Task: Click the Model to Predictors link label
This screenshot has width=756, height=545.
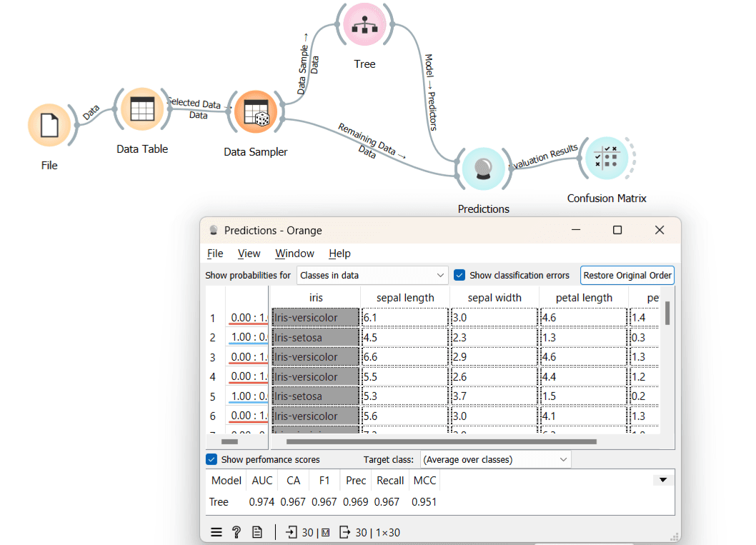Action: click(431, 92)
